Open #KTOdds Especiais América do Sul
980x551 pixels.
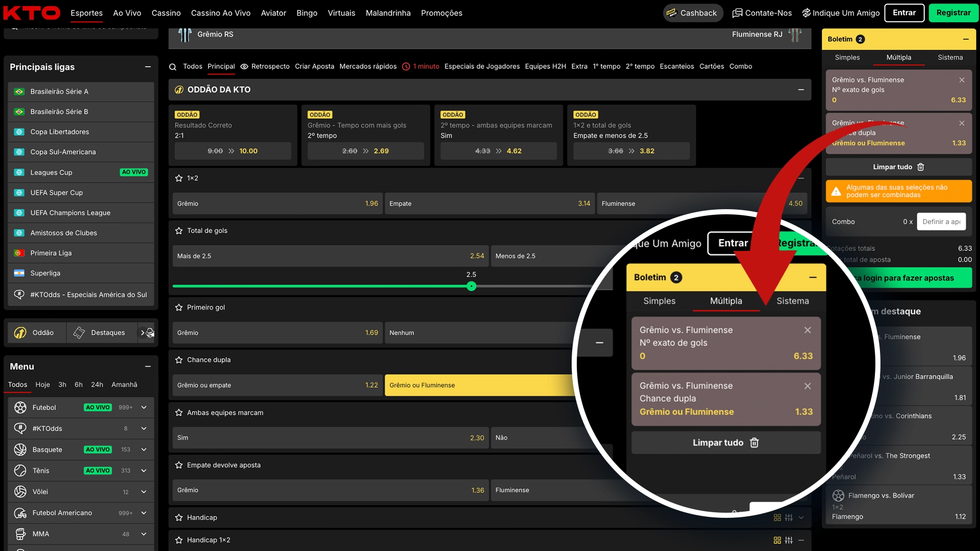click(x=81, y=295)
